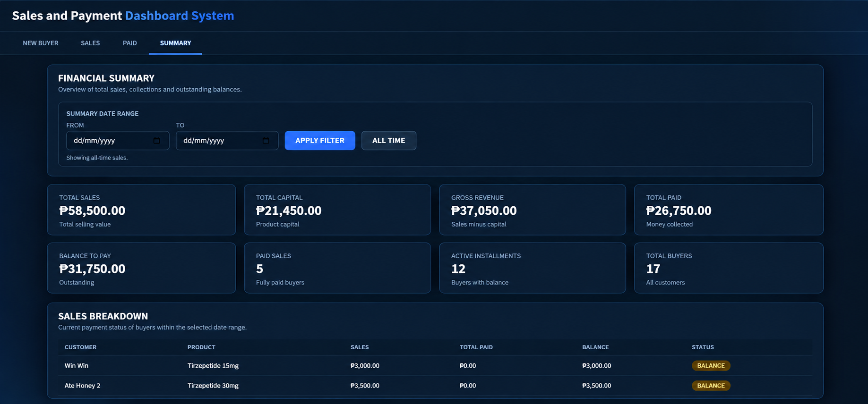Click the Tirzepetide 15mg product cell
The width and height of the screenshot is (868, 404).
pos(213,366)
